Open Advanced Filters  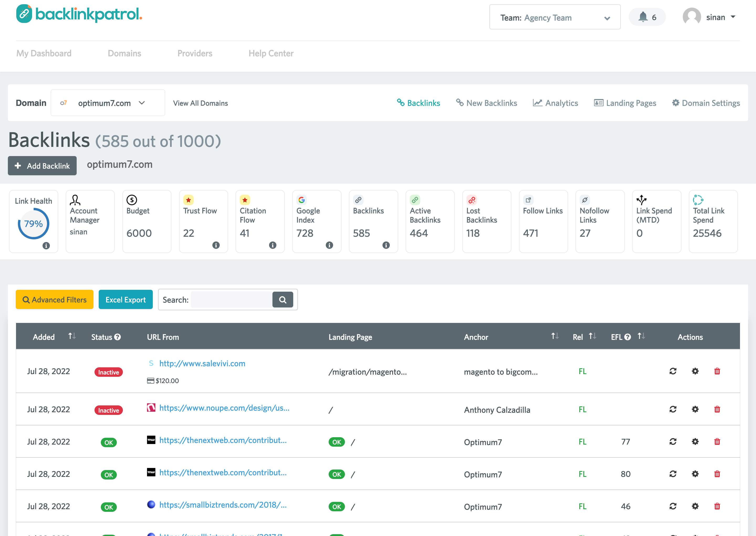(55, 300)
